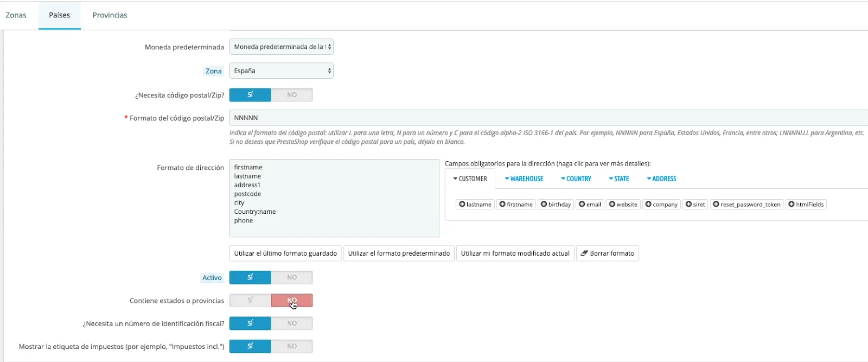868x362 pixels.
Task: Add reset_password_token field to format
Action: [746, 205]
